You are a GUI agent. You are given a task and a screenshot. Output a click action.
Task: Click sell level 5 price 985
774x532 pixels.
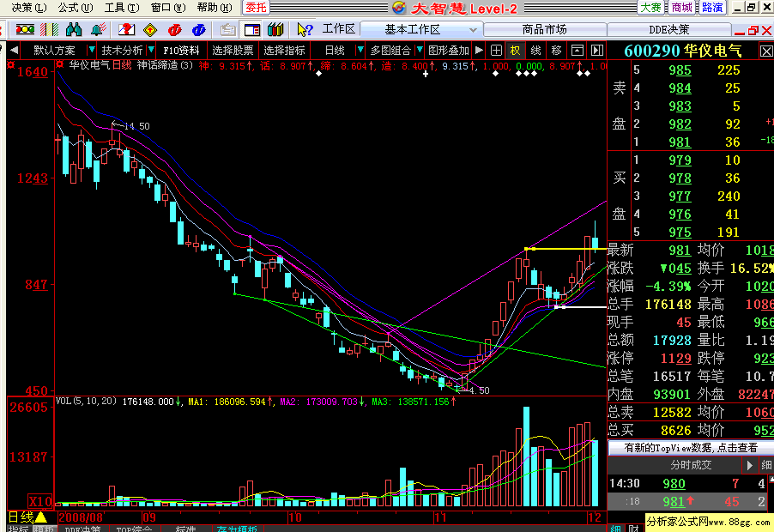(680, 70)
